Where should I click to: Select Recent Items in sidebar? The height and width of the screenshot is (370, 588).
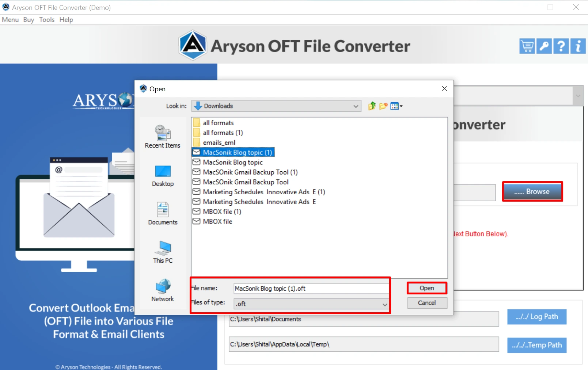point(163,137)
